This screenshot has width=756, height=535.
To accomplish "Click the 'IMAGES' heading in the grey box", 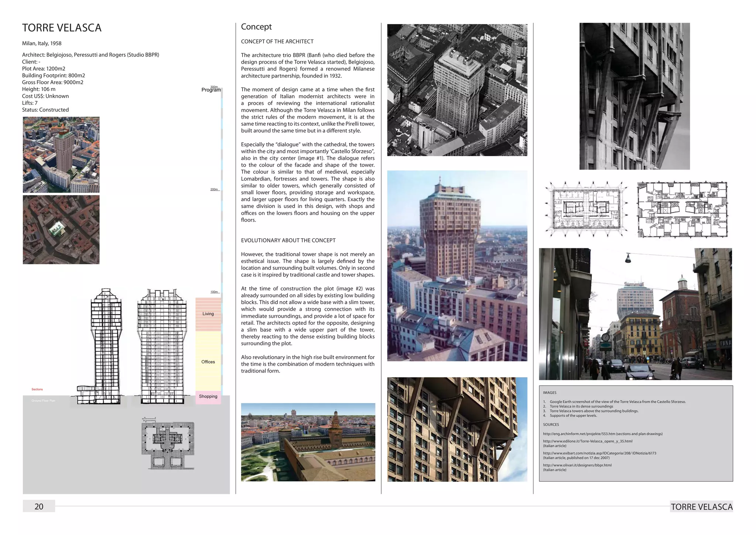I will pyautogui.click(x=550, y=393).
